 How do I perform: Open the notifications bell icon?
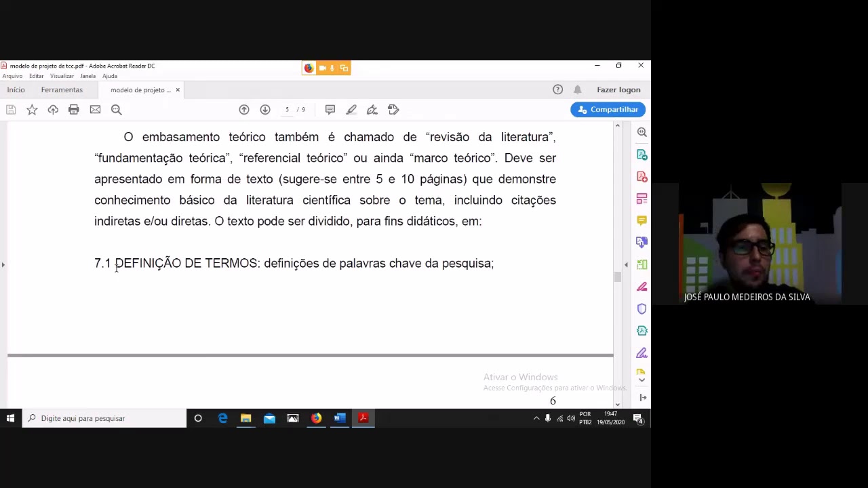(578, 89)
